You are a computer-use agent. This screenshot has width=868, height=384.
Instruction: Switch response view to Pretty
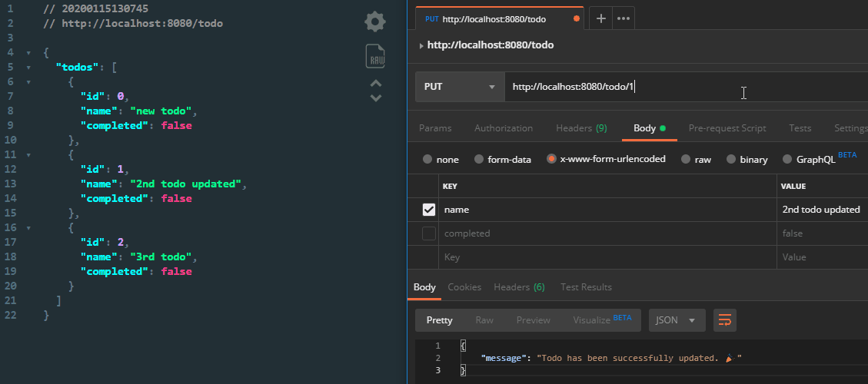tap(440, 319)
